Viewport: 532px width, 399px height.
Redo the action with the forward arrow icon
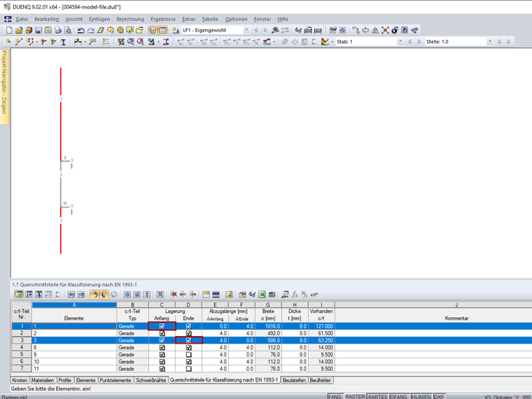[x=90, y=30]
